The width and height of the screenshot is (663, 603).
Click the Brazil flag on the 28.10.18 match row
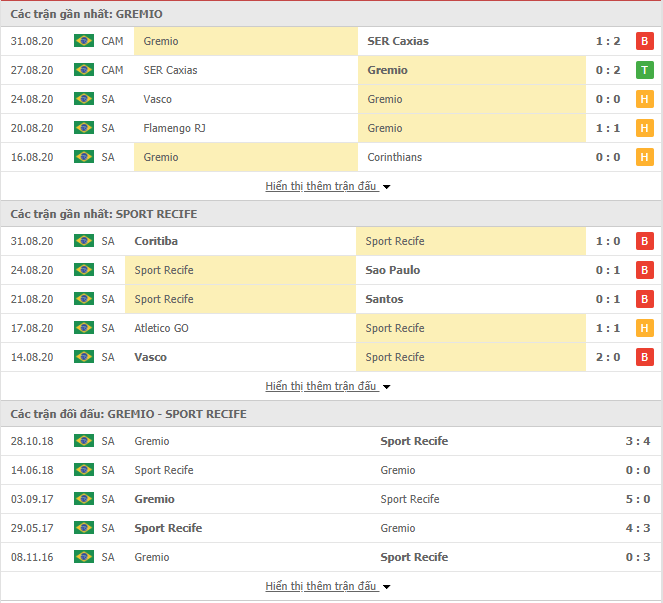(84, 441)
